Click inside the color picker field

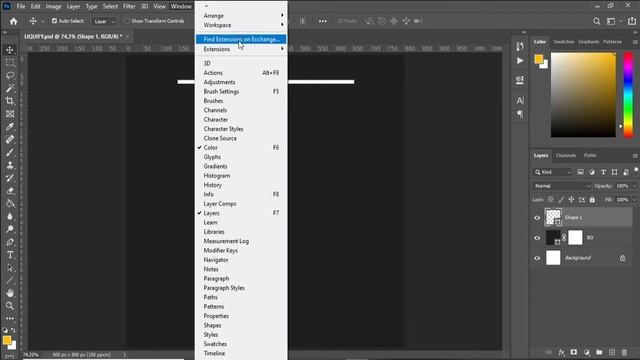(x=583, y=94)
